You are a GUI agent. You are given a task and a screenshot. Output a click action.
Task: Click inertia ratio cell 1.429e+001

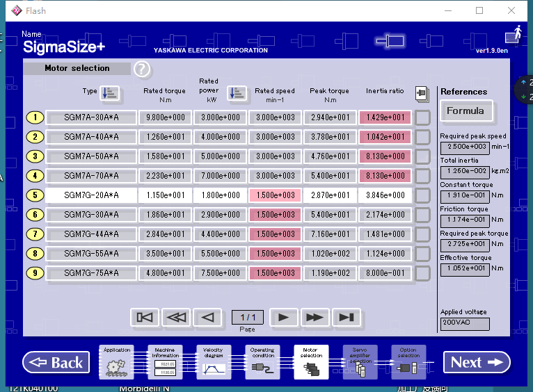pyautogui.click(x=385, y=117)
